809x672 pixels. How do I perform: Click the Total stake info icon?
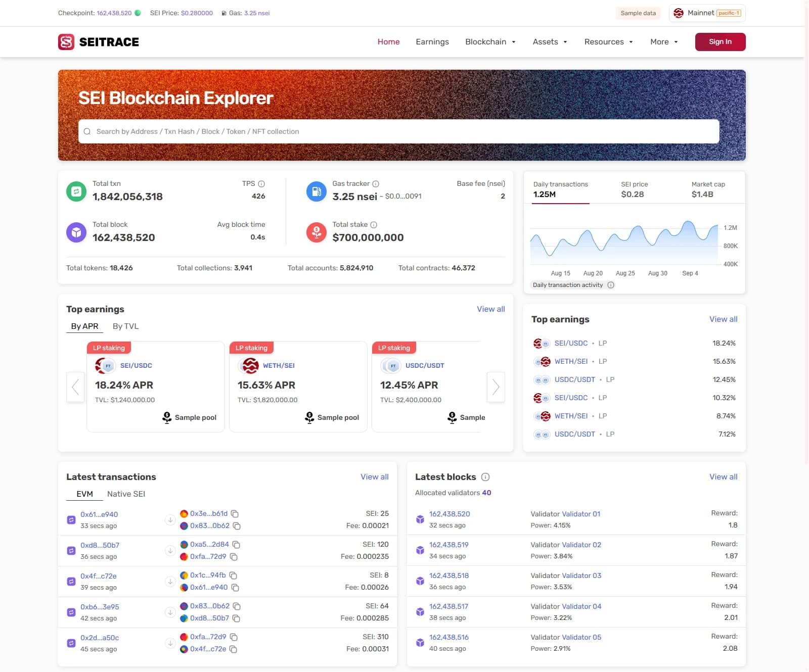pyautogui.click(x=374, y=225)
